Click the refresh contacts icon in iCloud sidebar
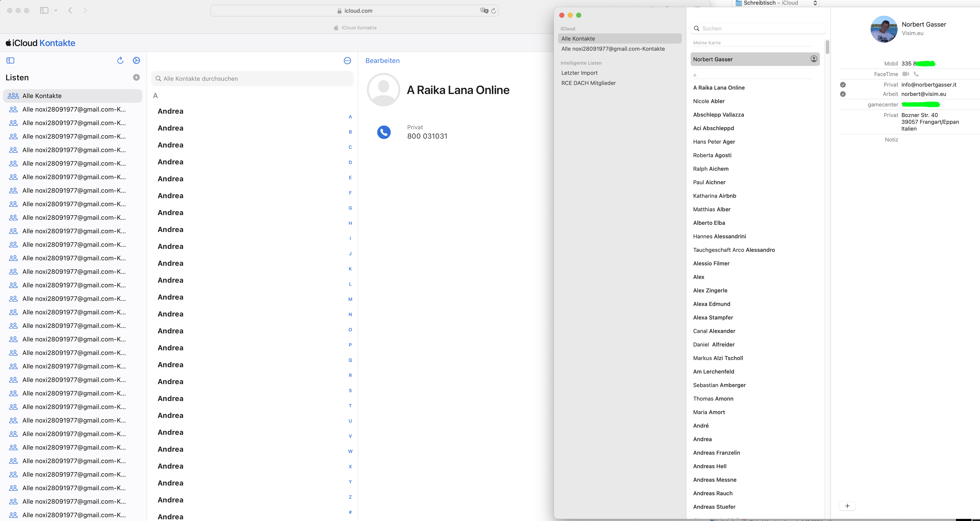980x521 pixels. (x=120, y=60)
